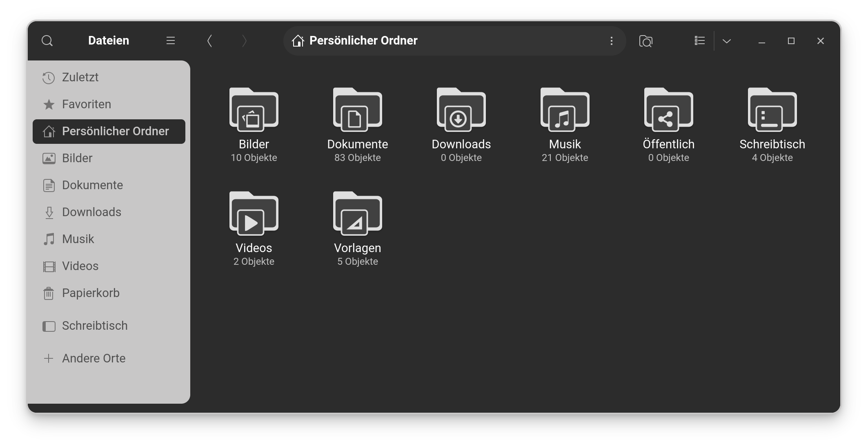Select the Öffentlich folder icon
Viewport: 868px width, 447px height.
tap(669, 110)
